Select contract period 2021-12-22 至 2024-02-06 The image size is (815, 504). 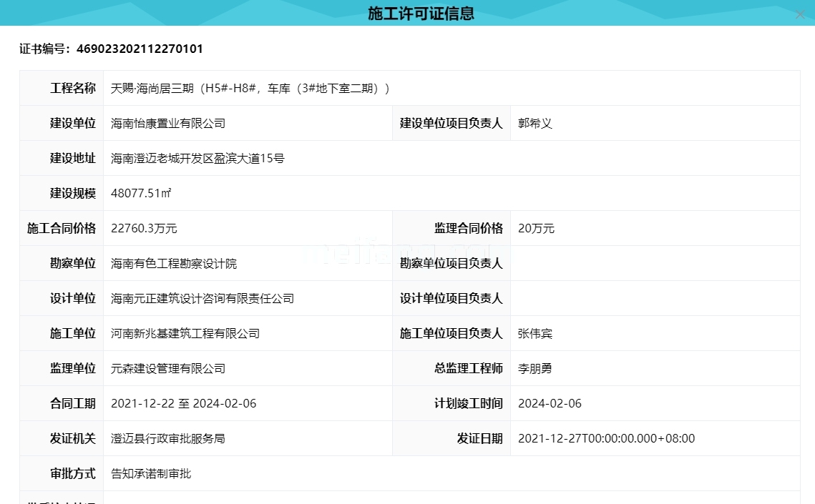click(x=183, y=403)
